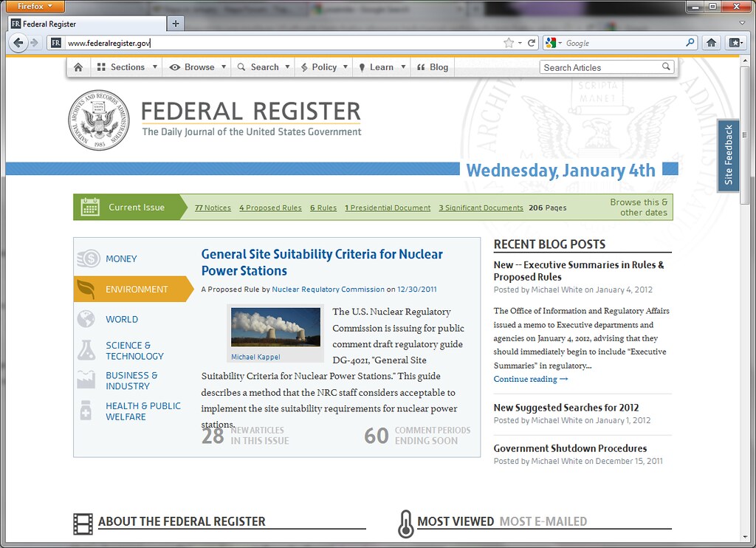Open the 77 Notices link
This screenshot has height=548, width=756.
tap(213, 208)
